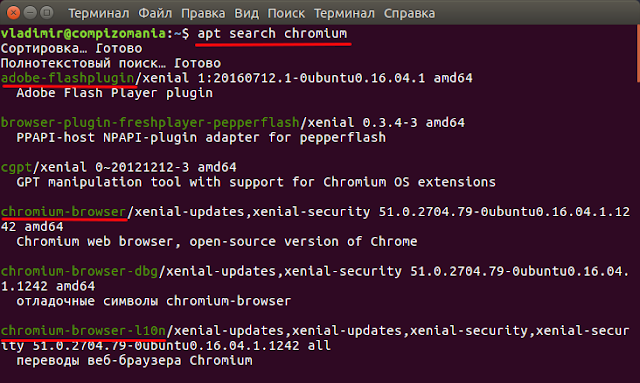Open the Справка help menu
Screen dimensions: 640x383
tap(409, 13)
